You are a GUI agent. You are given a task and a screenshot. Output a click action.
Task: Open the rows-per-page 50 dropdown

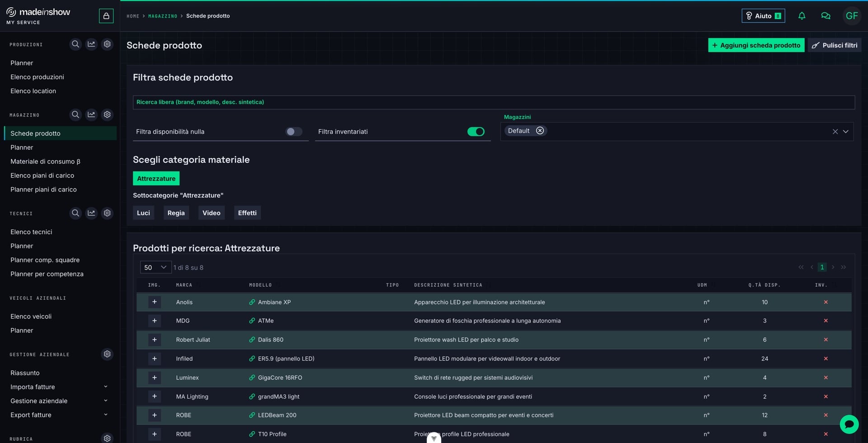[156, 268]
